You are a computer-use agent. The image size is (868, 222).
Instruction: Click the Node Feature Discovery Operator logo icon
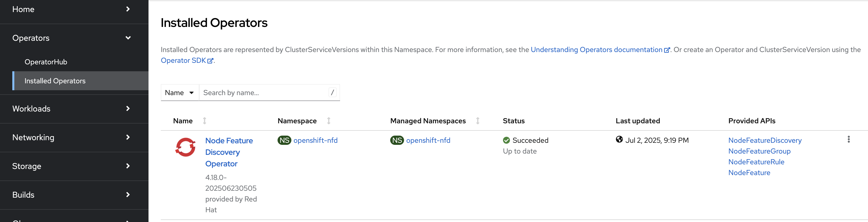(185, 147)
